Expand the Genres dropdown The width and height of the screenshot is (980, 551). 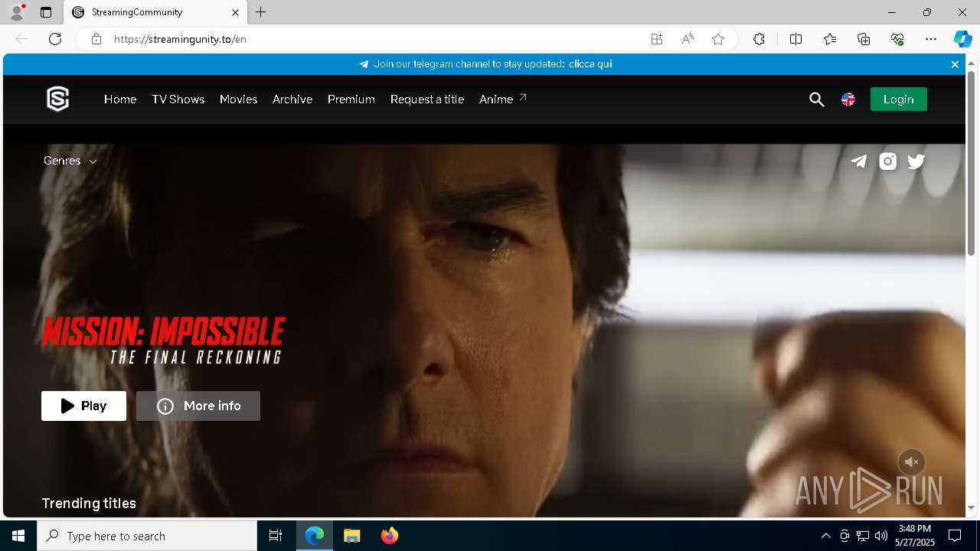click(70, 161)
